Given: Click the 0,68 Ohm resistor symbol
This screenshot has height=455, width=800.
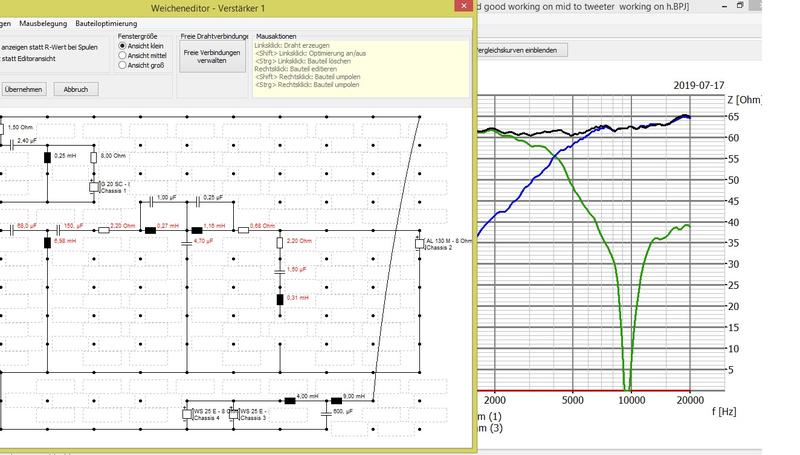Looking at the screenshot, I should click(243, 231).
